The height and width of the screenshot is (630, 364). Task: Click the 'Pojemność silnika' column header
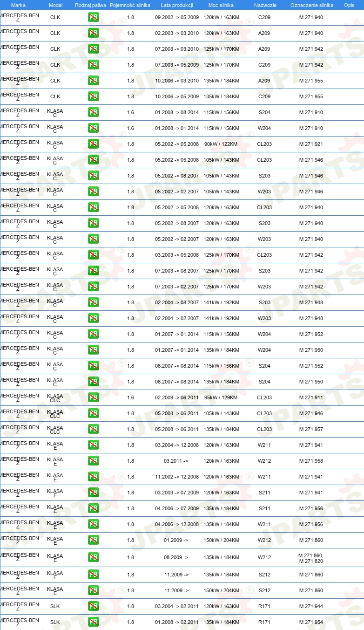130,5
